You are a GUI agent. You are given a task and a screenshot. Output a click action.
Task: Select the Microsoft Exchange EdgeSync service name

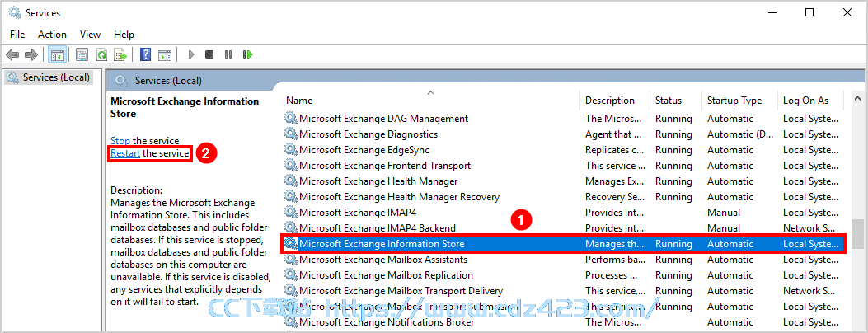(x=364, y=150)
